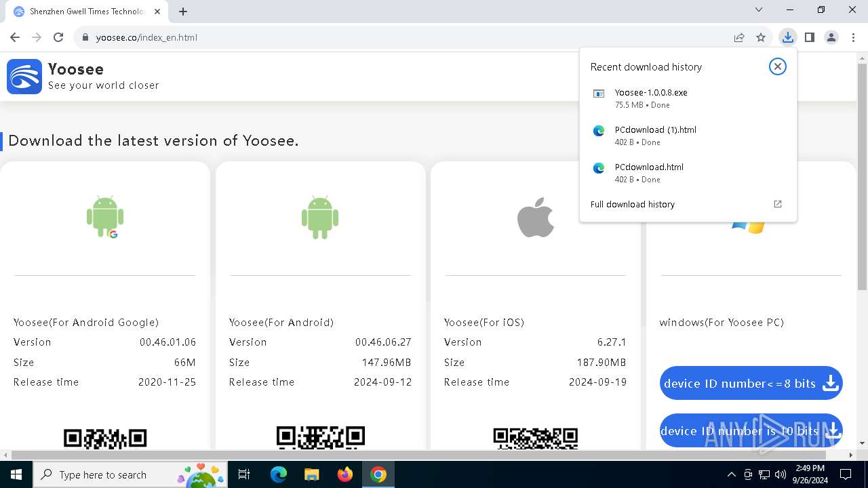Open Task View on the taskbar
This screenshot has height=488, width=868.
point(244,474)
